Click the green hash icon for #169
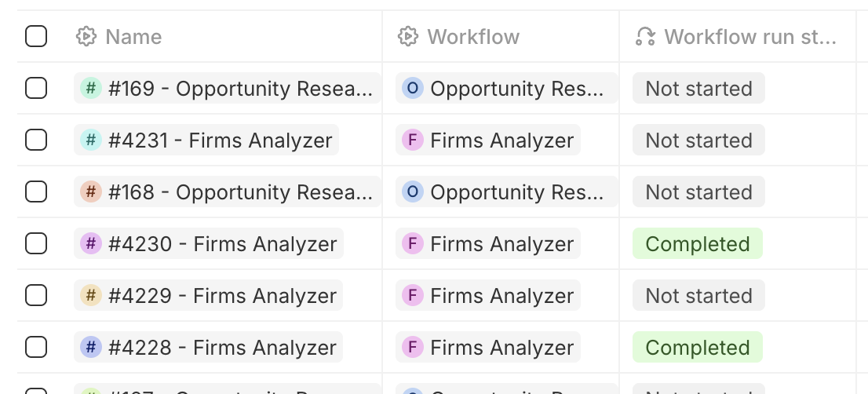The width and height of the screenshot is (868, 394). 91,89
